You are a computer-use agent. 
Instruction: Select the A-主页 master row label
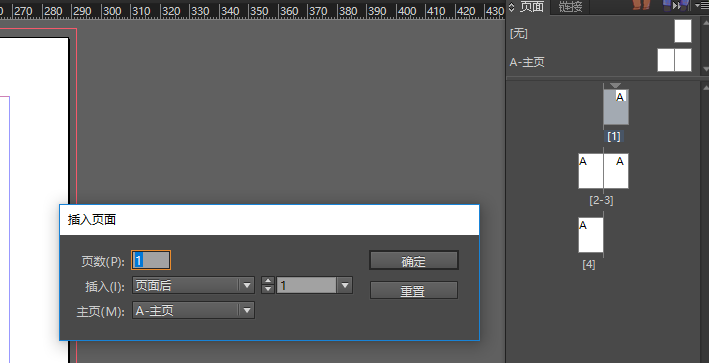527,62
